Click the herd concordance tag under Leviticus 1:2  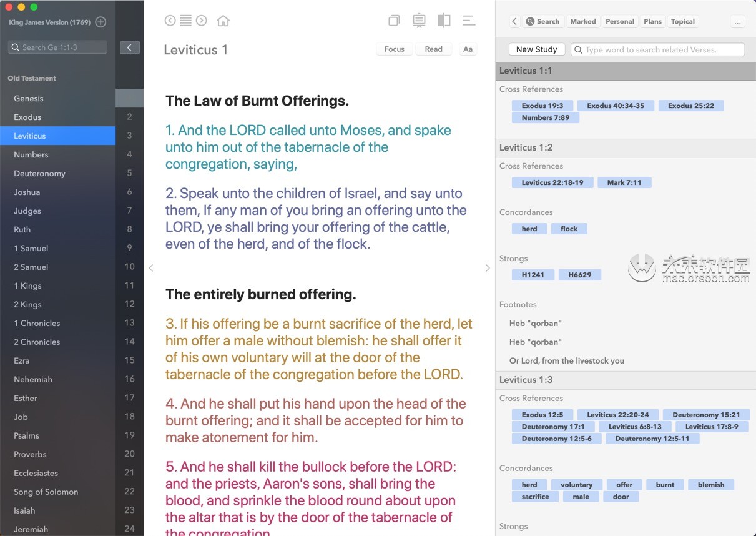tap(529, 229)
